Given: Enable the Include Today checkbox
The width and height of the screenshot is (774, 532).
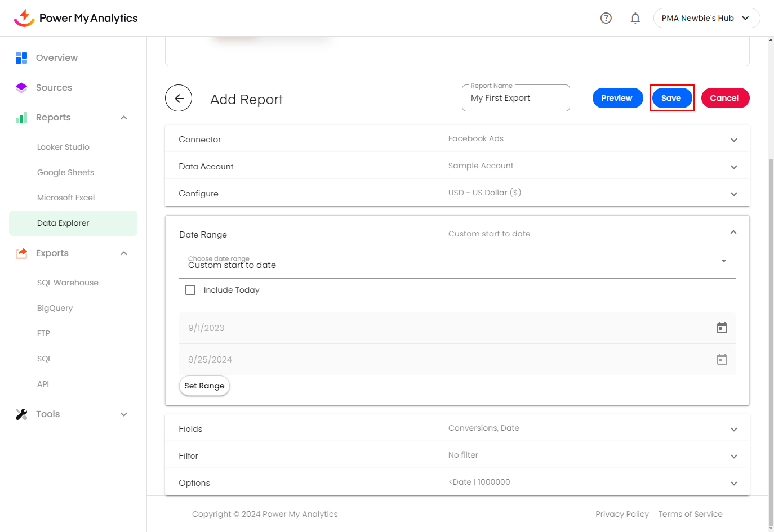Looking at the screenshot, I should click(190, 290).
